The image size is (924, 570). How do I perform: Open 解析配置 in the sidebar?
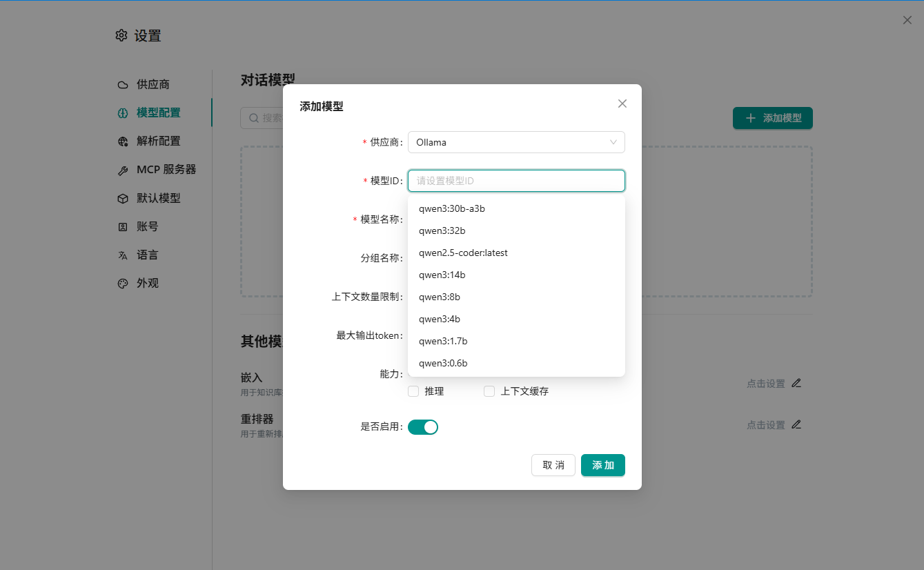click(x=159, y=141)
